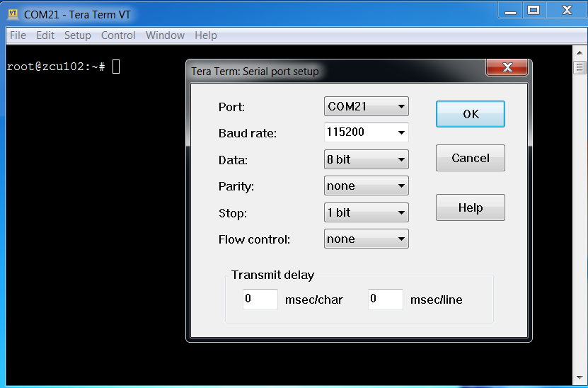Viewport: 588px width, 388px height.
Task: Open the Control menu
Action: [118, 35]
